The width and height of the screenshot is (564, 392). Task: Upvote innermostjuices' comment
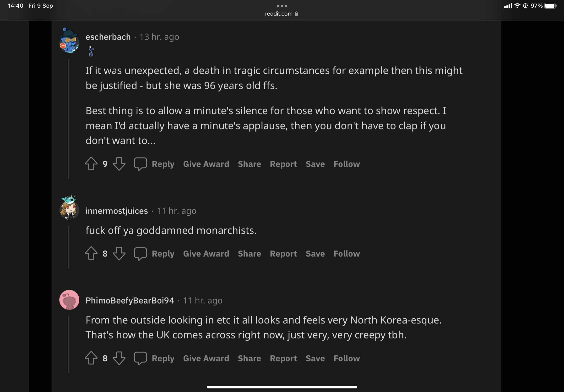point(91,253)
